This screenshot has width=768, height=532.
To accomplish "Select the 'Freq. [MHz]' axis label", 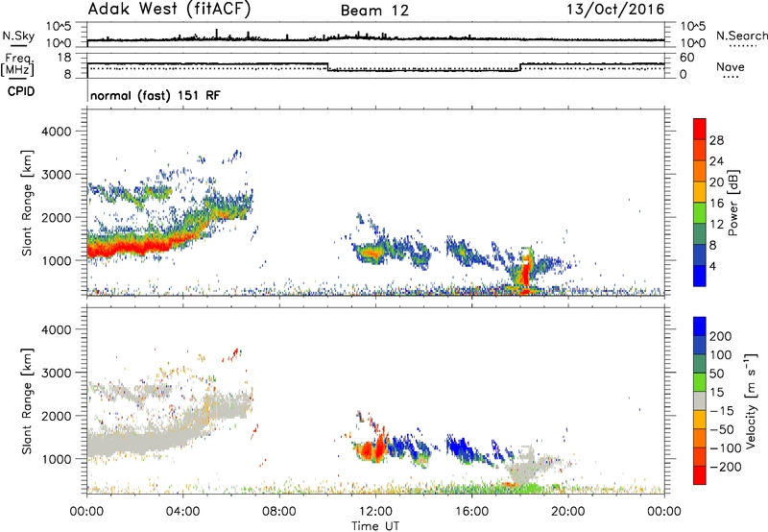I will pos(17,65).
